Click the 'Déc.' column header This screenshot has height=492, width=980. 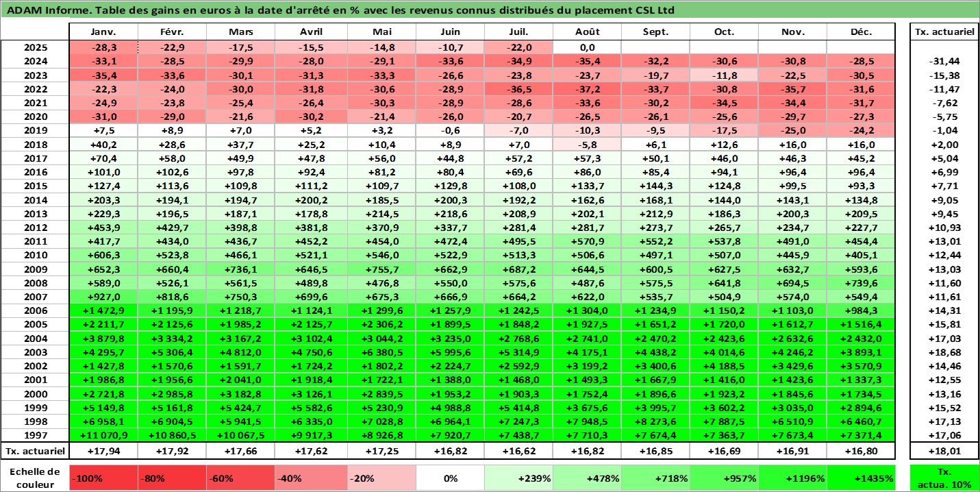pyautogui.click(x=862, y=32)
